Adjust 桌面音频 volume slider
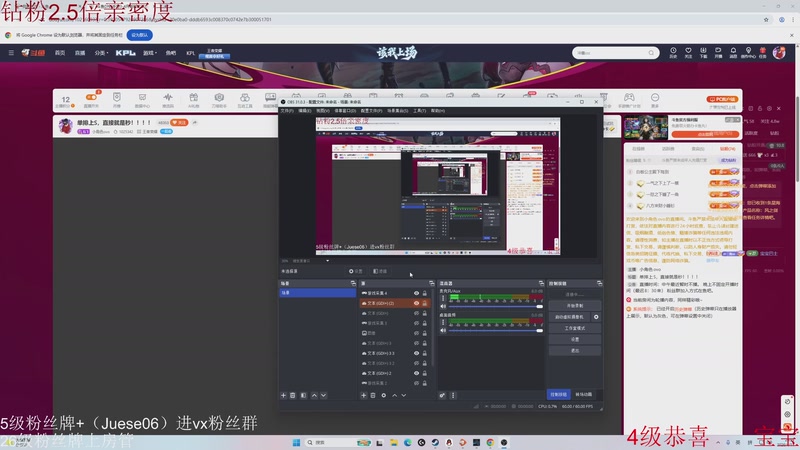The height and width of the screenshot is (450, 800). point(495,331)
